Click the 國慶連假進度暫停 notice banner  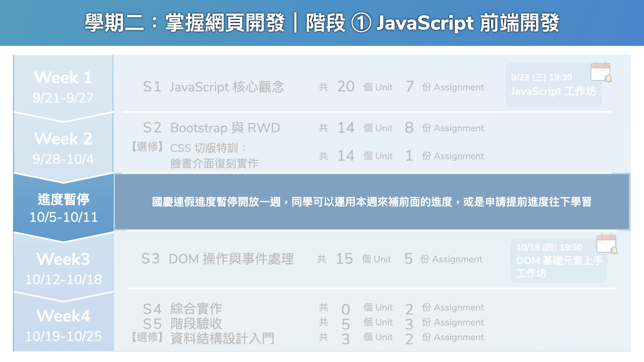click(372, 202)
